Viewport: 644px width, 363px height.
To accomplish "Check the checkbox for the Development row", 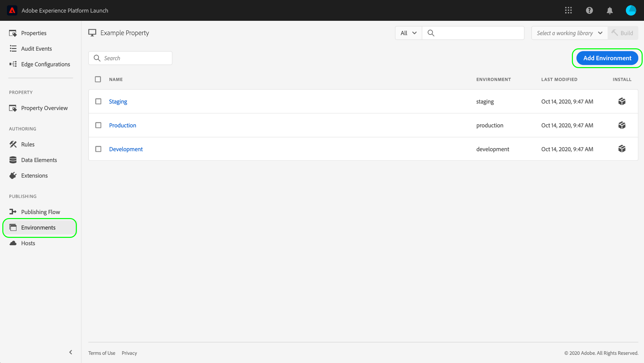I will 98,149.
